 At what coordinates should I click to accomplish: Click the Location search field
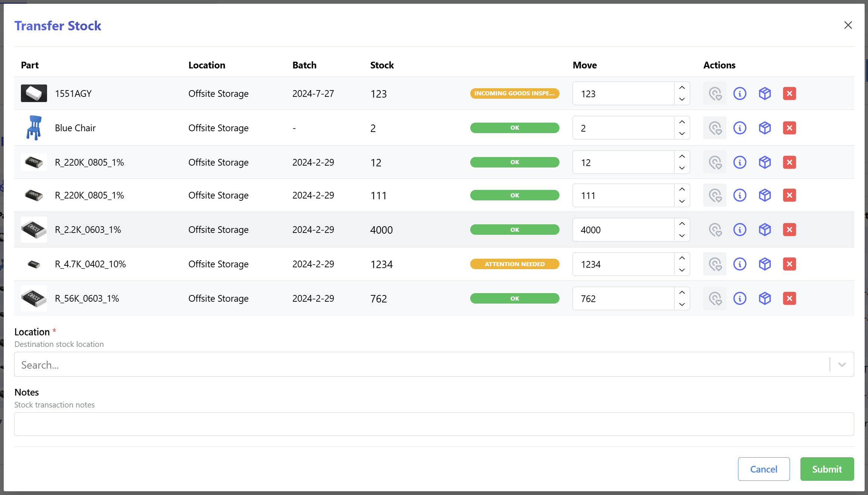(x=411, y=365)
